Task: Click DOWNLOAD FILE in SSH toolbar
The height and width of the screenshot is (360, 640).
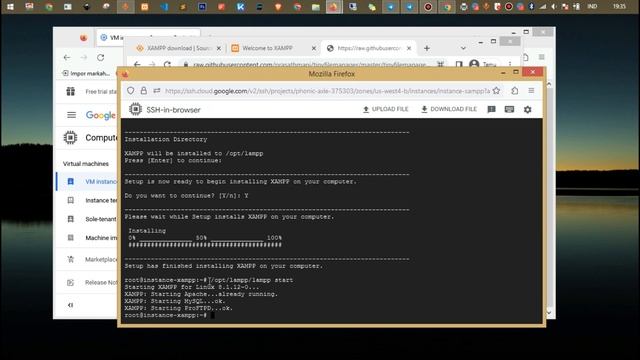Action: pos(449,109)
